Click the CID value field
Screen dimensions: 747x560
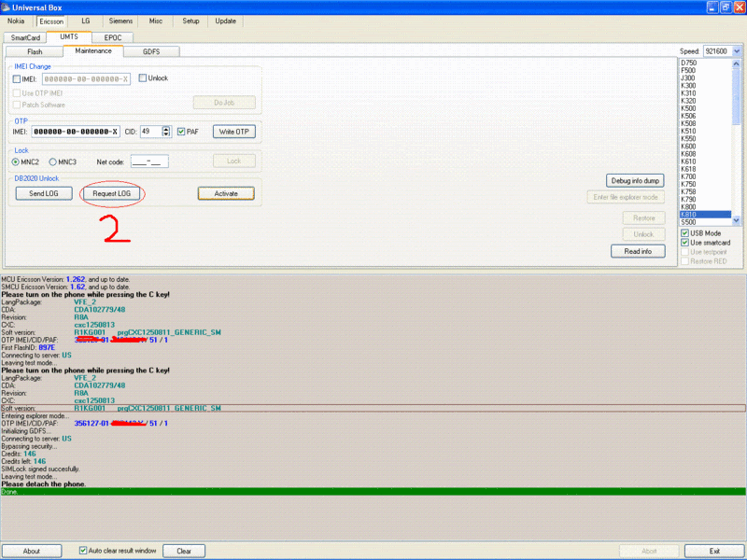point(151,132)
